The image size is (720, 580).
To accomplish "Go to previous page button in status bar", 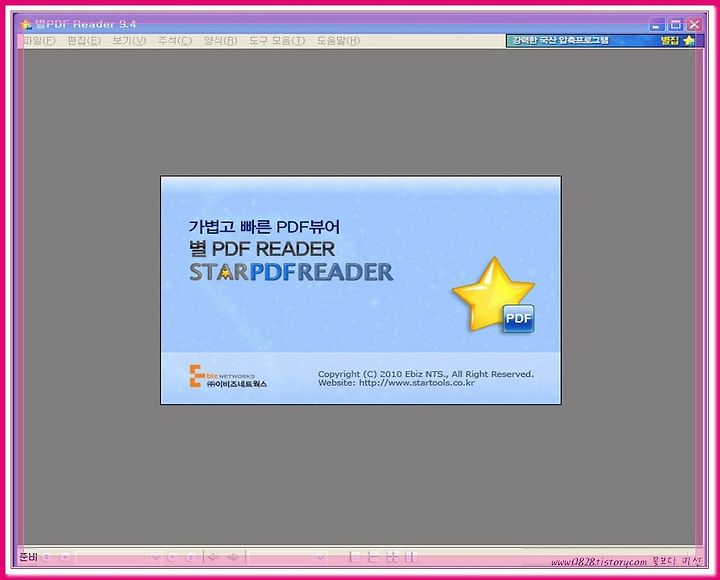I will tap(65, 557).
